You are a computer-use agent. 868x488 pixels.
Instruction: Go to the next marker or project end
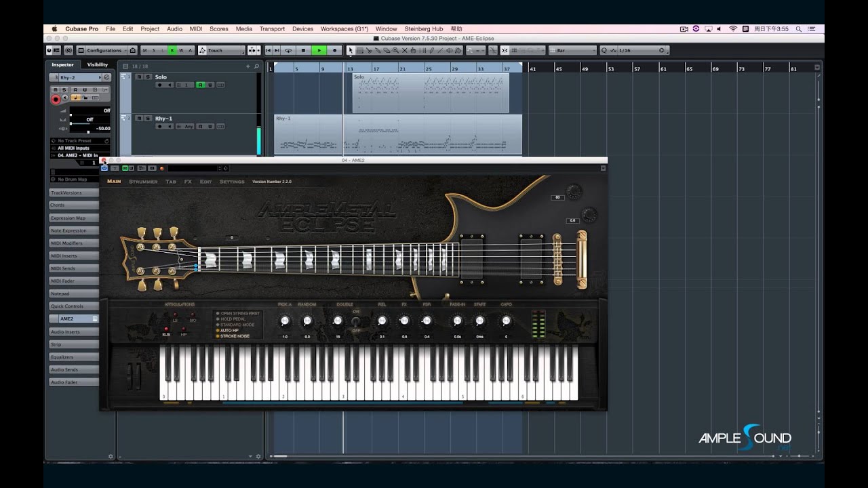[x=277, y=50]
